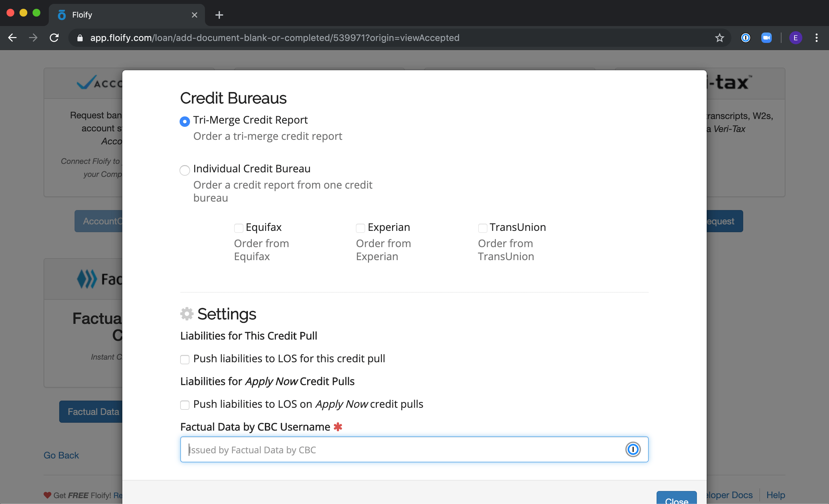Image resolution: width=829 pixels, height=504 pixels.
Task: Click the 1Password extension toolbar icon
Action: point(745,38)
